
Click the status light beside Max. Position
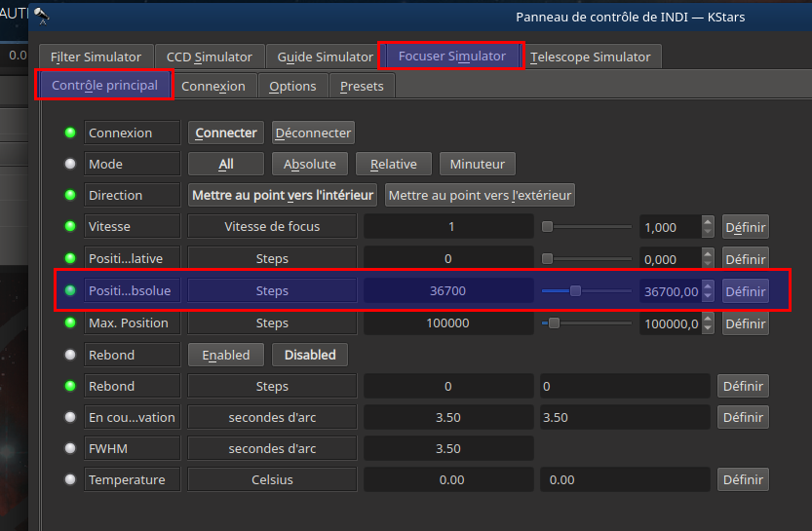pos(70,322)
